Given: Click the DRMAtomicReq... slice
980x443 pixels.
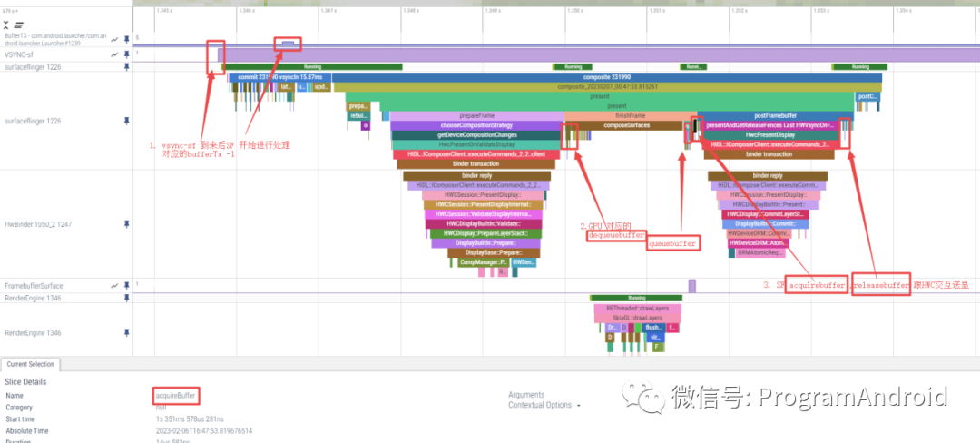Looking at the screenshot, I should (759, 253).
